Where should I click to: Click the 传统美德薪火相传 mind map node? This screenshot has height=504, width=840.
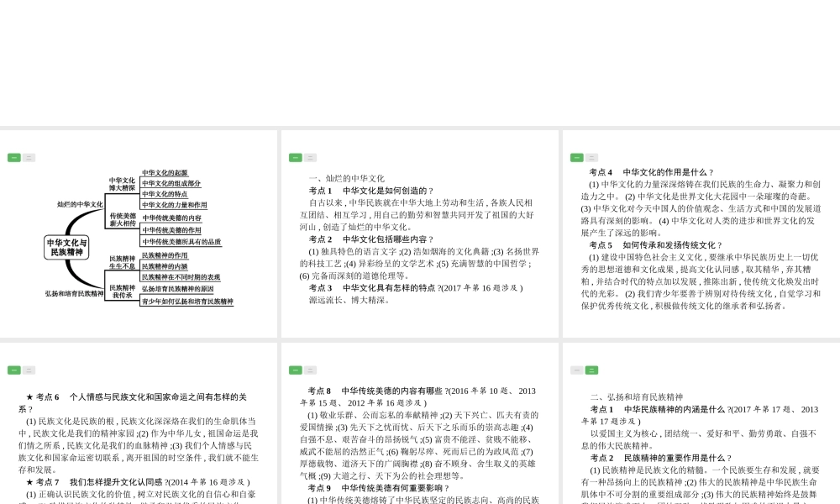[x=123, y=219]
